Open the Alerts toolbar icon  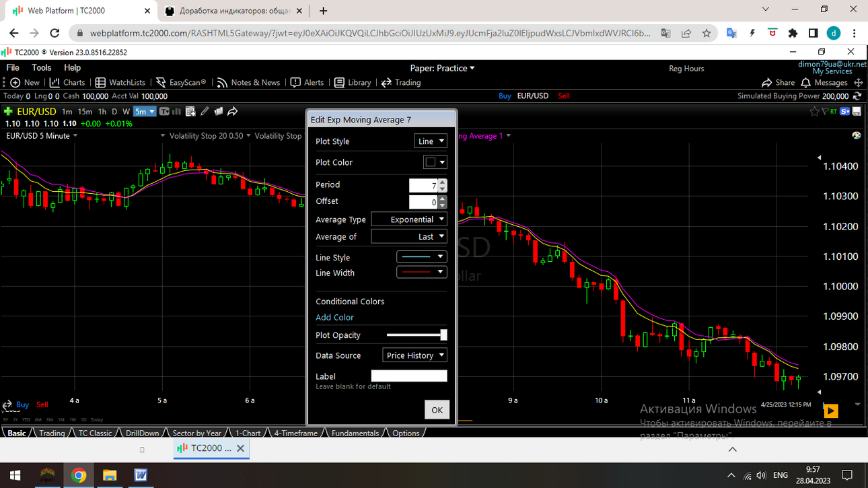tap(295, 82)
